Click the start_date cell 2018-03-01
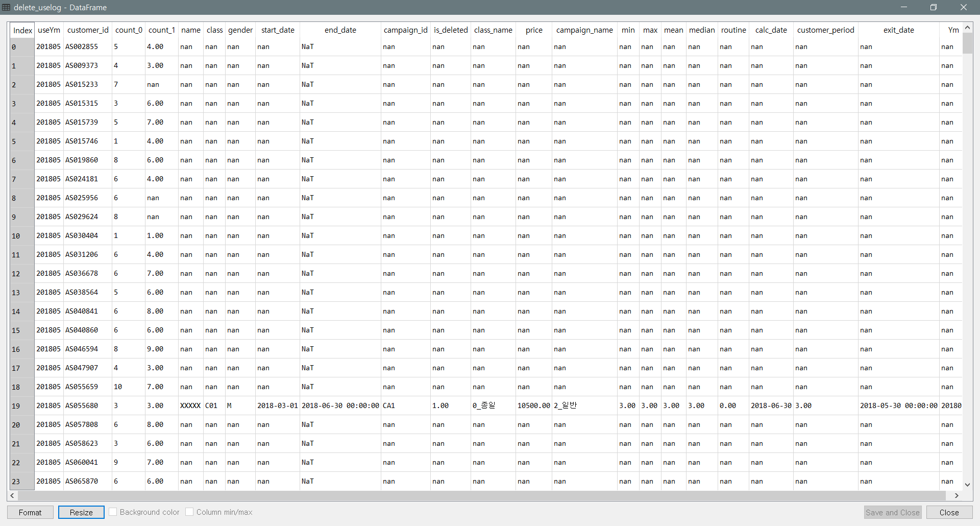 coord(277,406)
